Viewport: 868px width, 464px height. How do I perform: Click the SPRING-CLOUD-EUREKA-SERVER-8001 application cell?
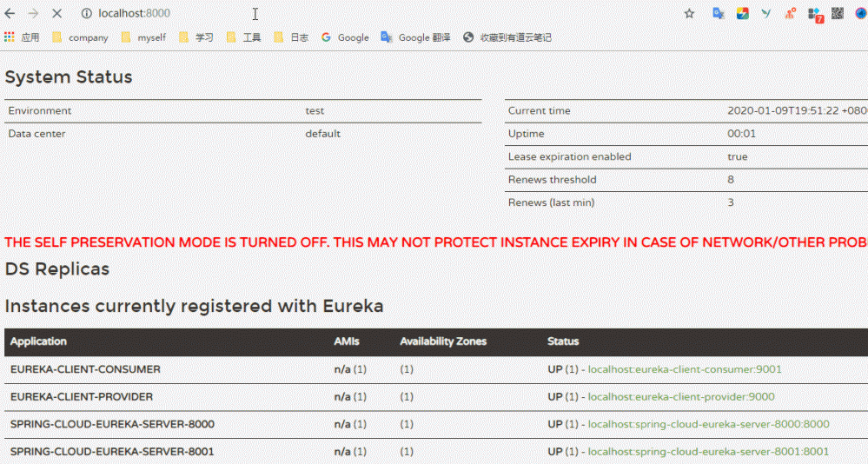tap(112, 452)
